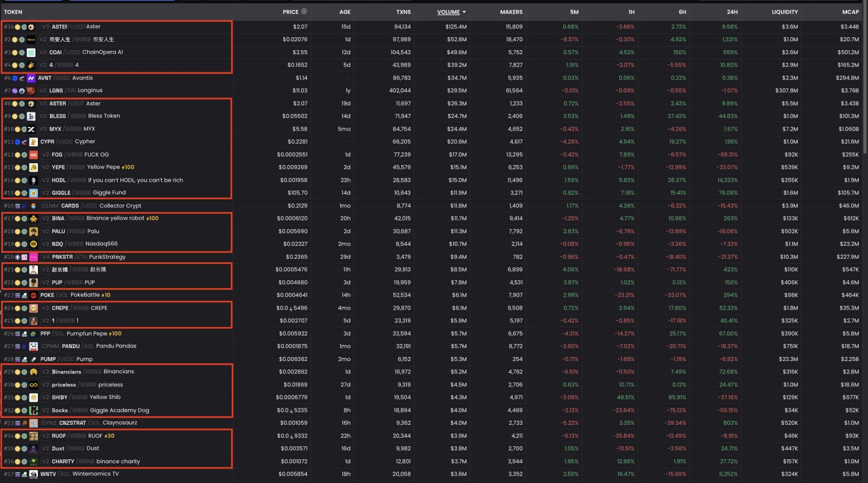The width and height of the screenshot is (868, 483).
Task: Click the Yellow Pepe boost 100 badge
Action: 128,167
